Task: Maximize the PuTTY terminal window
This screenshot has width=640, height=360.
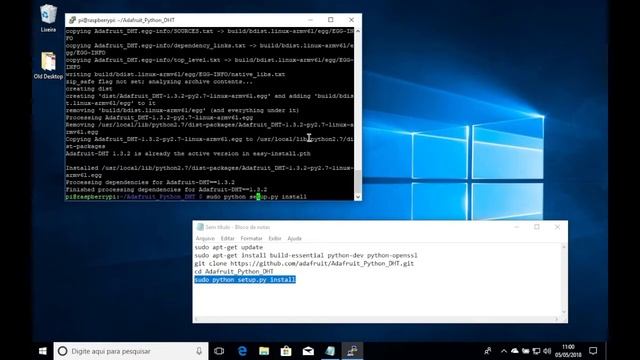Action: coord(331,20)
